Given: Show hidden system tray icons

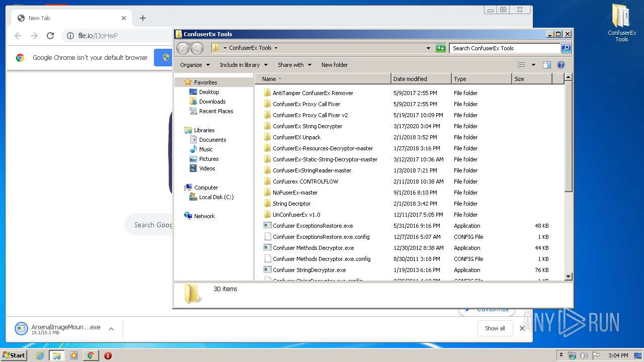Looking at the screenshot, I should pos(560,355).
